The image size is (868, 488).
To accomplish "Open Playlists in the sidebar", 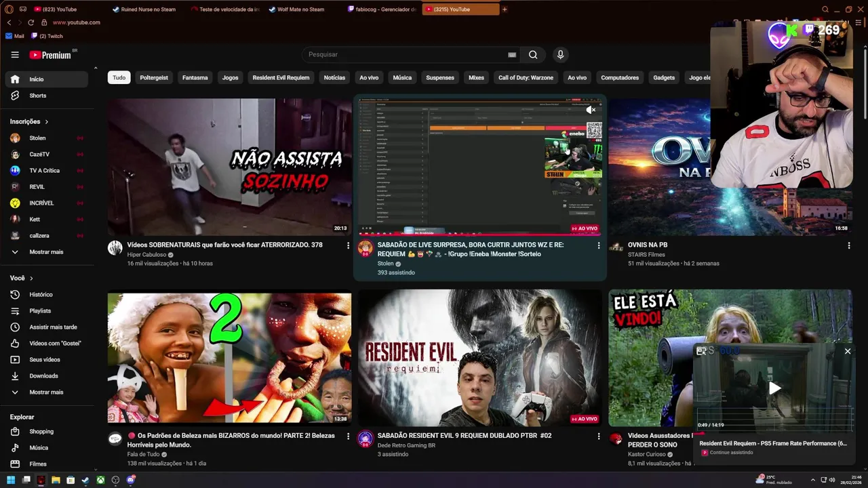I will [x=46, y=311].
